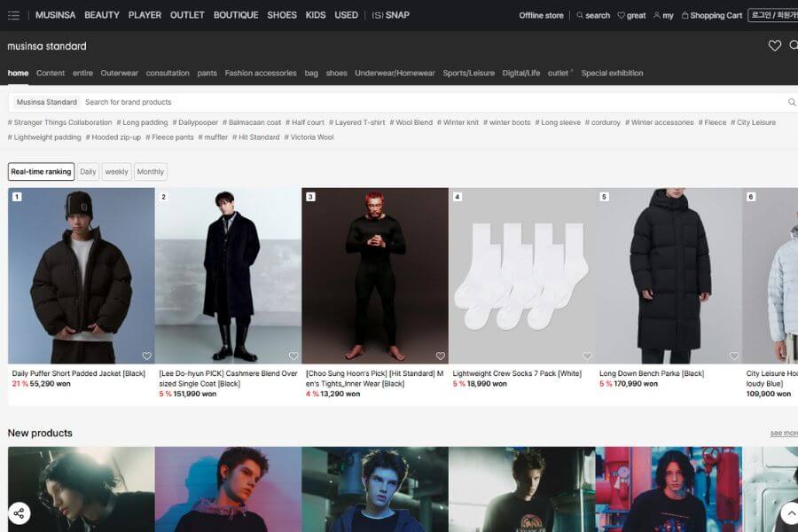This screenshot has height=532, width=798.
Task: Click the scroll-to-top arrow button
Action: coord(790,512)
